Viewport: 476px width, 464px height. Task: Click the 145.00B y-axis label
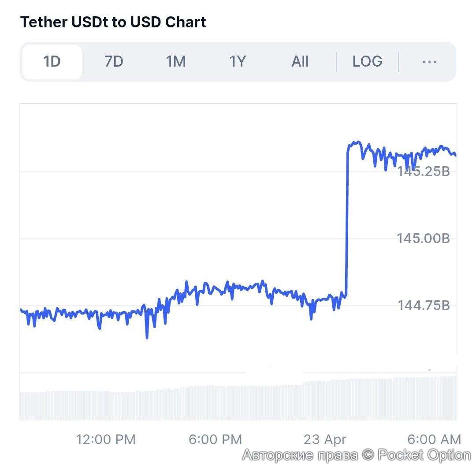423,239
